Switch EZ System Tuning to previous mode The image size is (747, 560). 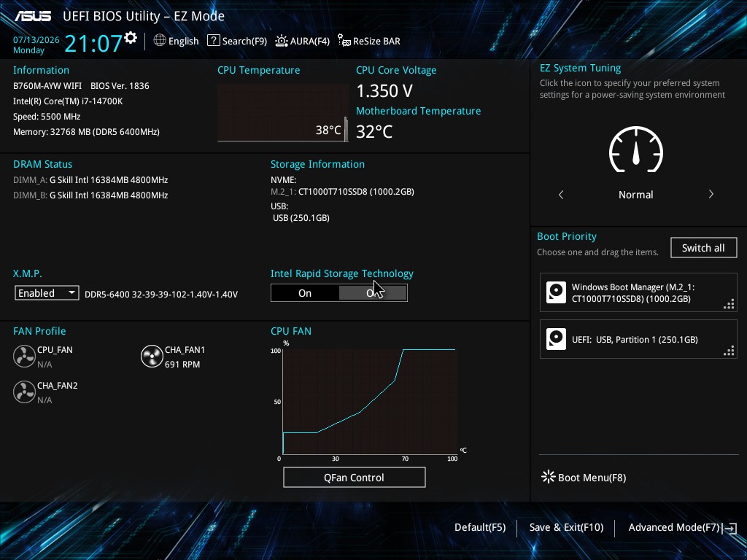click(x=561, y=194)
